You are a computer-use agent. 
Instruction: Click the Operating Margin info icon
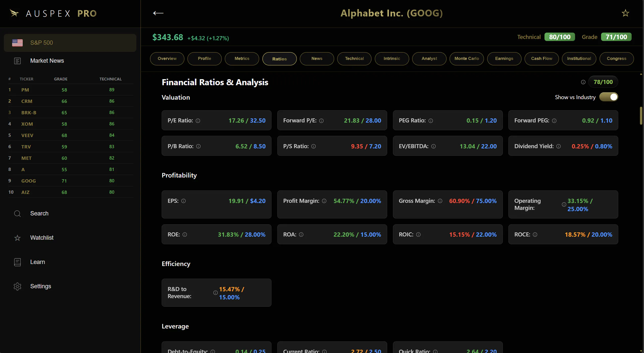click(x=564, y=205)
